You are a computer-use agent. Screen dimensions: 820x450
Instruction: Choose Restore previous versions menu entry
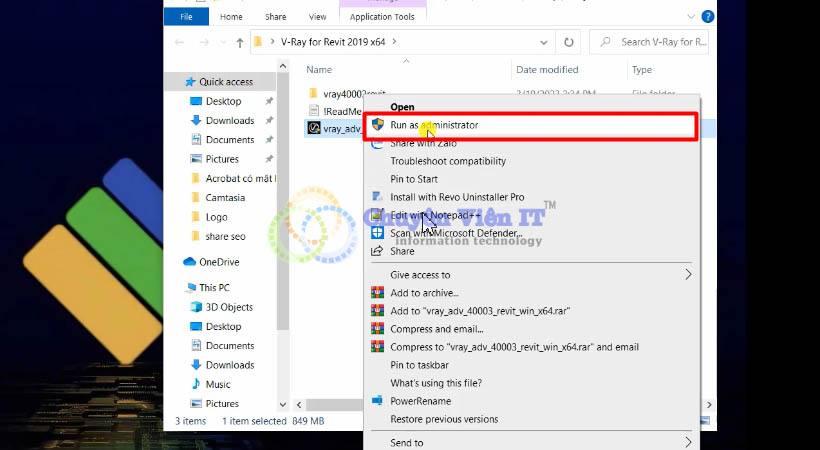pos(444,419)
